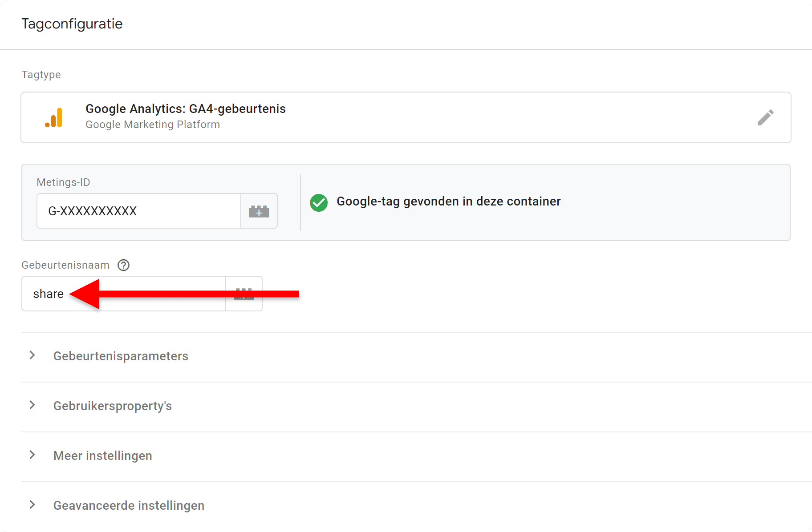812x532 pixels.
Task: Open the Geavanceerde instellingen chevron arrow
Action: pyautogui.click(x=32, y=505)
